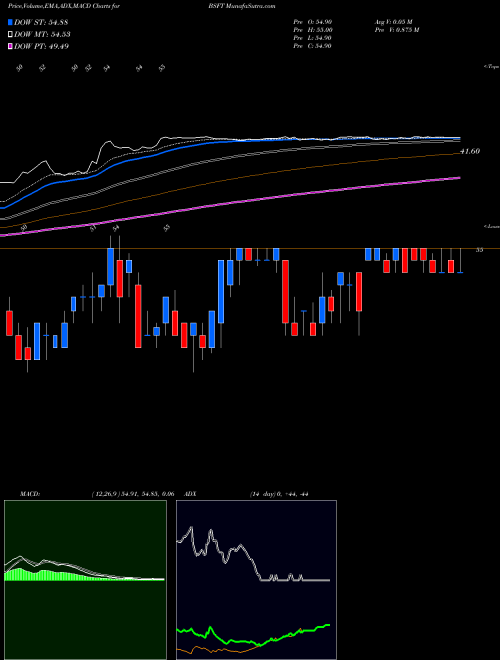500x660 pixels.
Task: Click the 55 price level label
Action: tap(479, 250)
